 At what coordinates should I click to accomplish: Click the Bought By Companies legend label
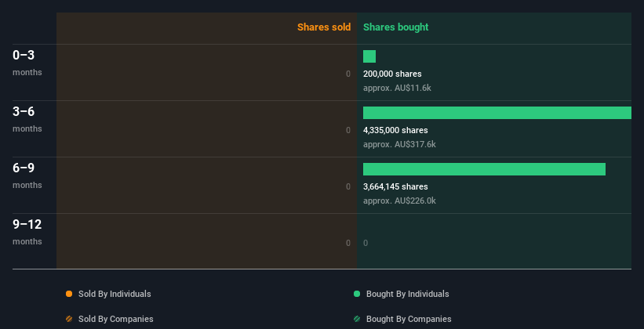point(409,319)
